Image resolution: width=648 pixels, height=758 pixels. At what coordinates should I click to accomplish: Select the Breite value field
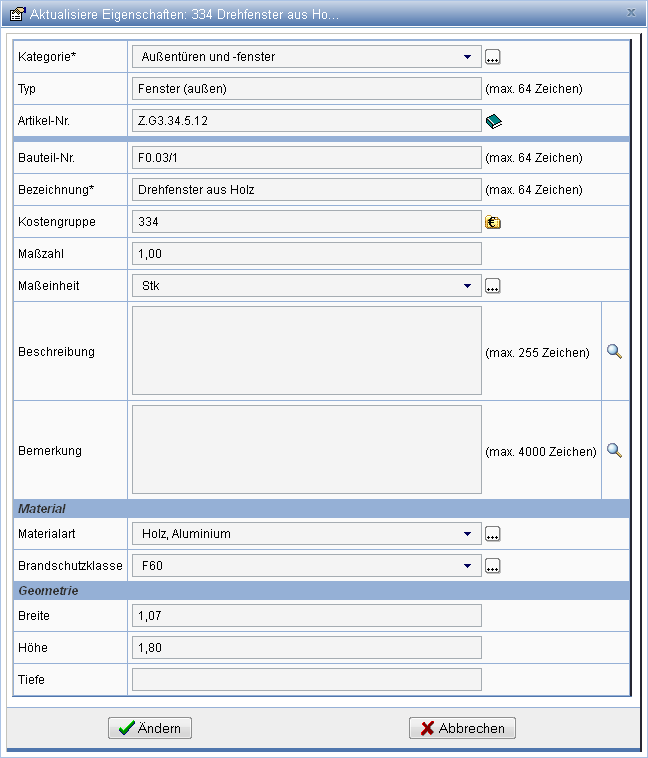click(x=306, y=616)
